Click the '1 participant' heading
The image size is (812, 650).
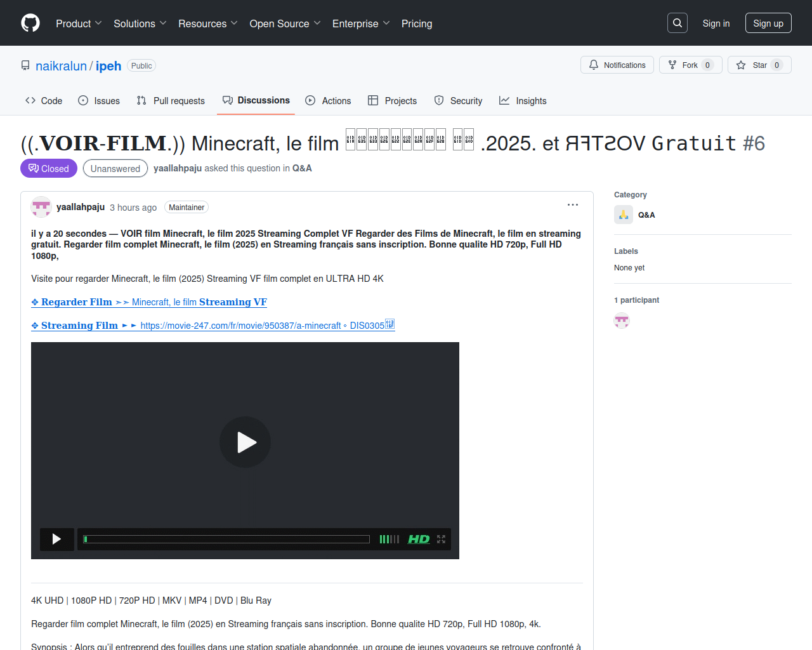(x=636, y=300)
